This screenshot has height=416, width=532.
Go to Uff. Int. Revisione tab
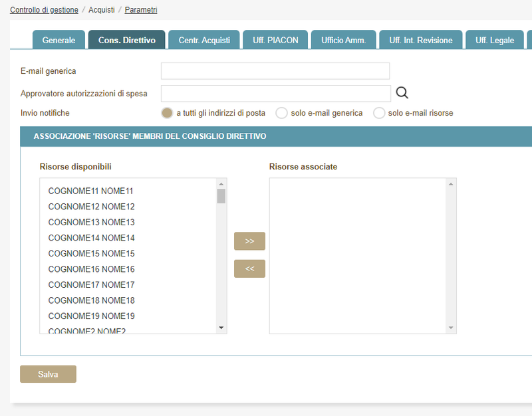pos(420,41)
